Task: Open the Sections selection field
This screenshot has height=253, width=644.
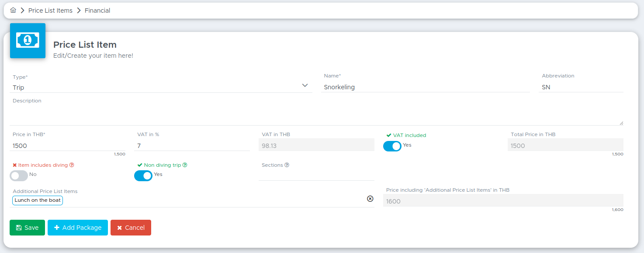Action: click(x=316, y=175)
